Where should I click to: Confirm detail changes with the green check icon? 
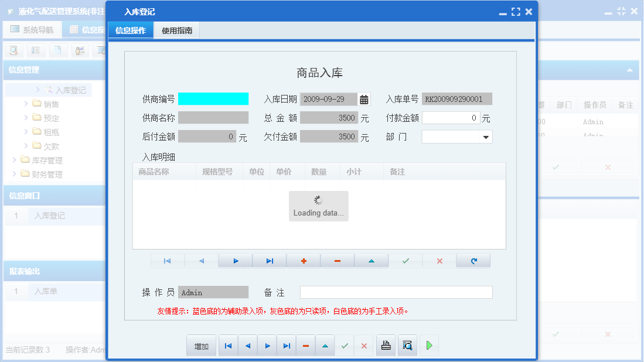(x=406, y=261)
